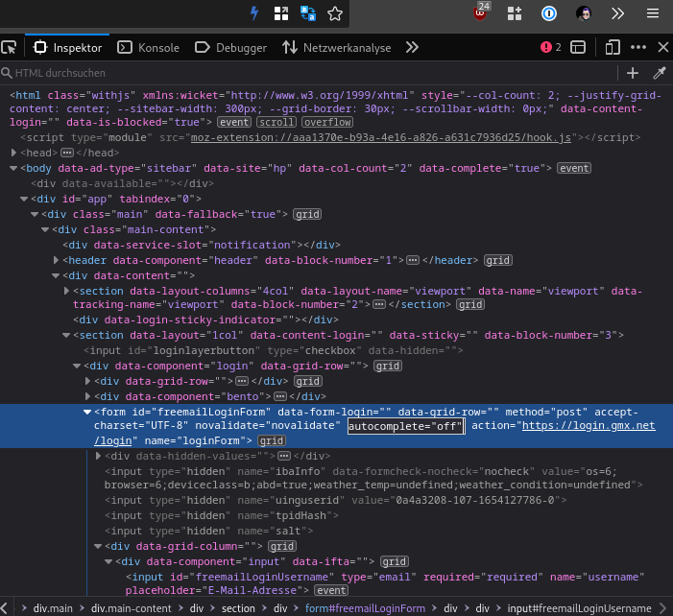Screen dimensions: 673x616
Task: Collapse the div data-component login node
Action: 77,366
